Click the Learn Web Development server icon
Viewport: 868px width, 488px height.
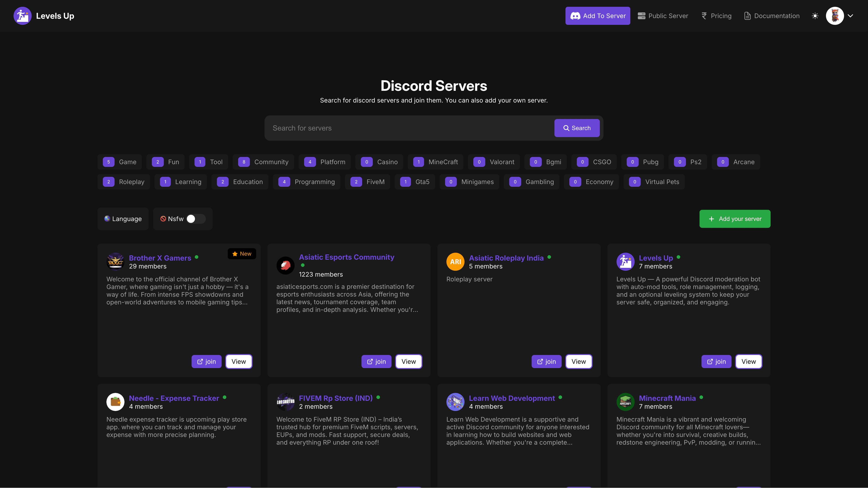click(455, 402)
